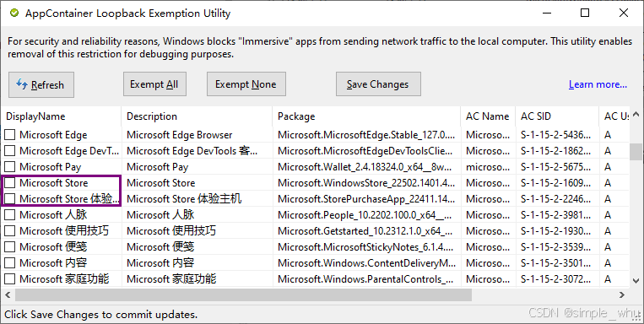Click the horizontal scroll right arrow
The image size is (644, 324).
[622, 294]
